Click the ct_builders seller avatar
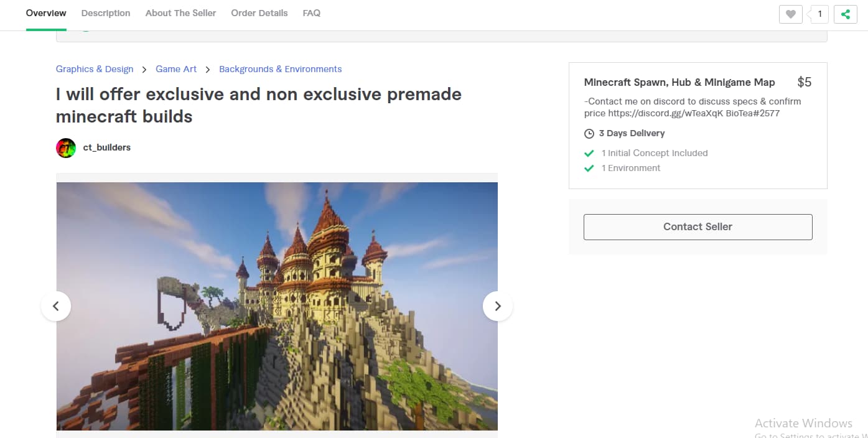This screenshot has height=438, width=868. pos(66,148)
